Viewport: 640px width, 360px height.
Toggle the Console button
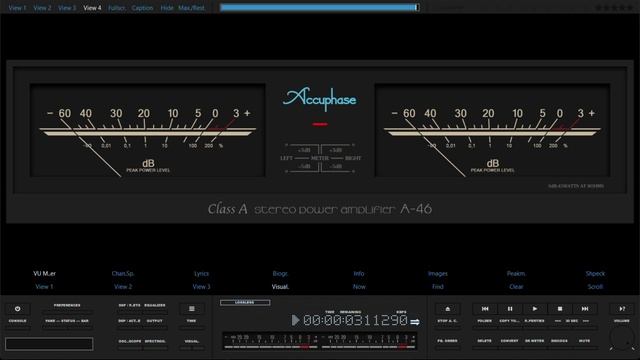18,321
